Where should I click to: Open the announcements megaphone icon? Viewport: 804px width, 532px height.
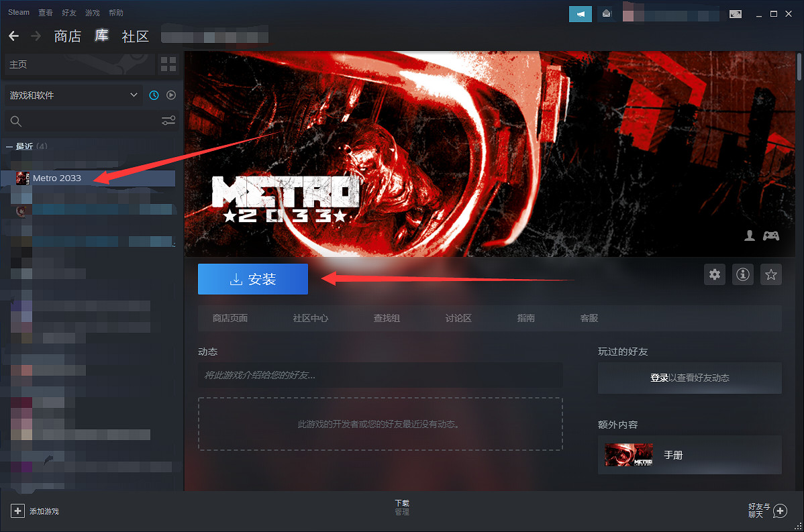point(580,13)
